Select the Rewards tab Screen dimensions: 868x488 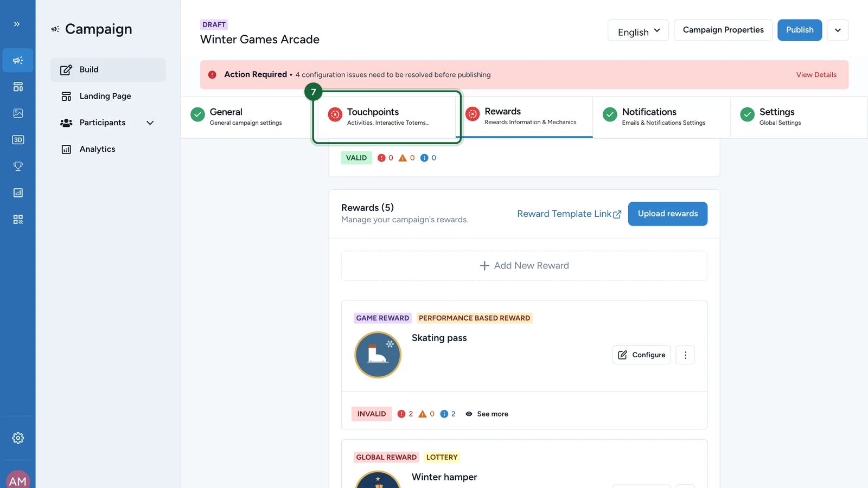point(524,117)
